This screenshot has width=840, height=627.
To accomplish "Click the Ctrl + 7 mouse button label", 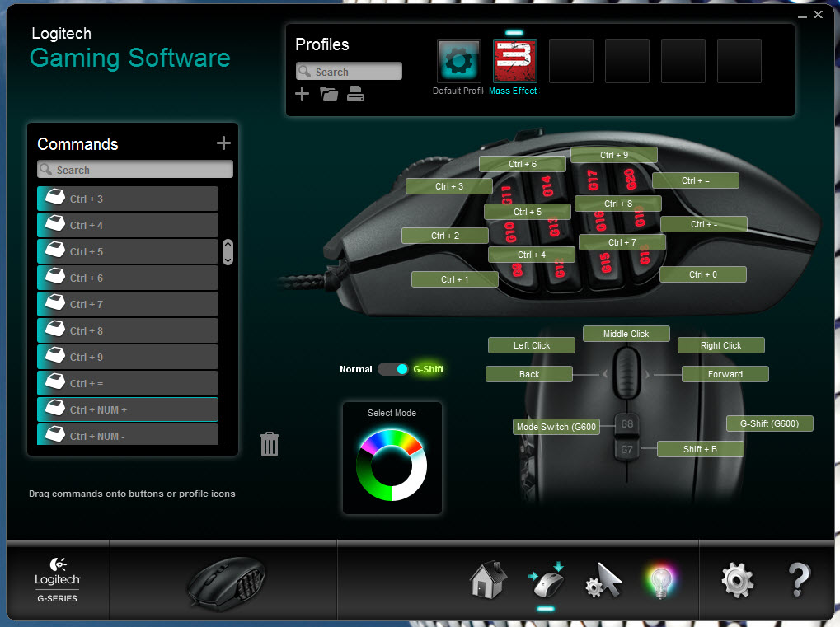I will click(622, 242).
